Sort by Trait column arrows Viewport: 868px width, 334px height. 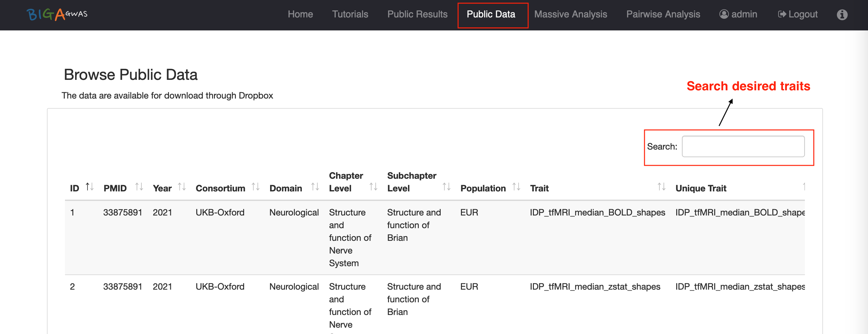tap(661, 187)
